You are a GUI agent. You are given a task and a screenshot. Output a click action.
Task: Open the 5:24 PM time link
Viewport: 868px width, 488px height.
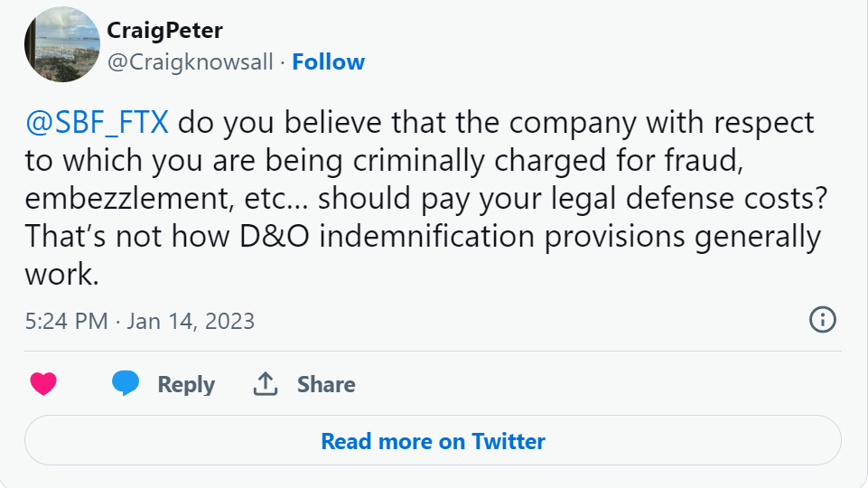coord(67,321)
